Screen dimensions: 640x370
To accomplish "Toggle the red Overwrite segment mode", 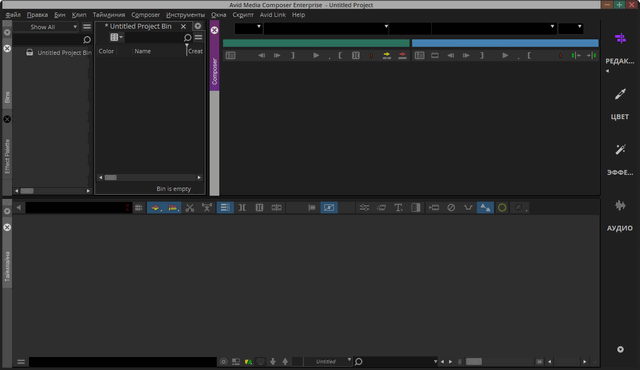I will pyautogui.click(x=173, y=208).
